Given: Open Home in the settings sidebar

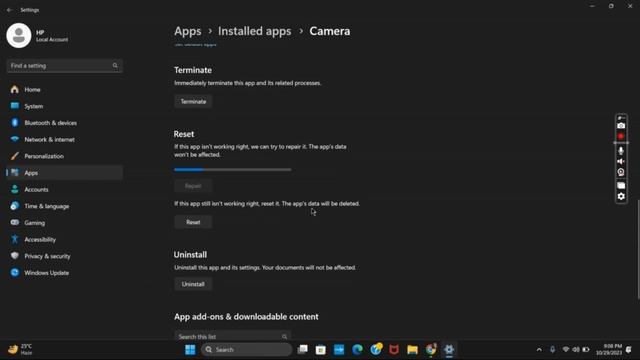Looking at the screenshot, I should (64, 89).
